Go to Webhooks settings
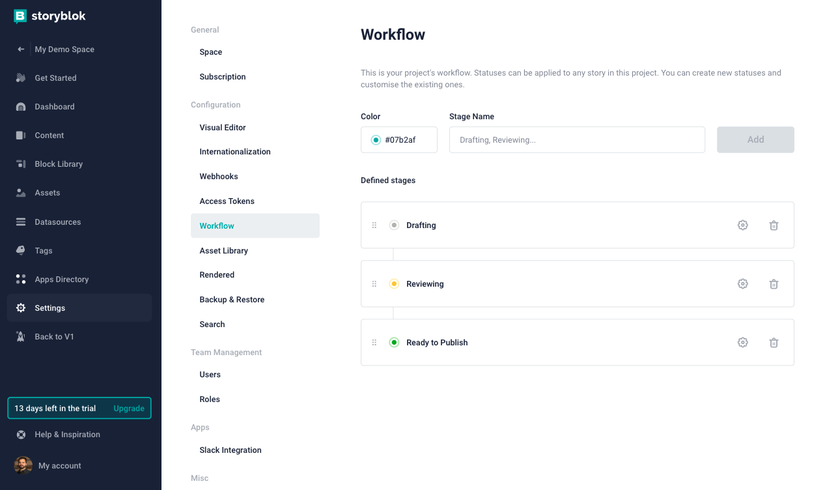This screenshot has height=490, width=840. (x=219, y=176)
